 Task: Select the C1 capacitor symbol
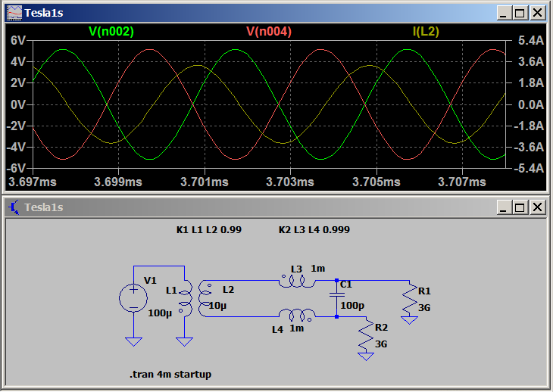pos(336,298)
